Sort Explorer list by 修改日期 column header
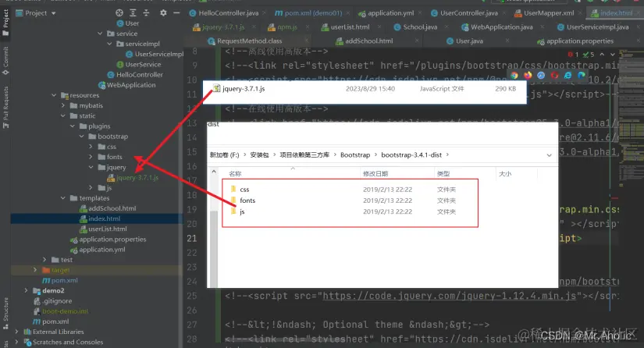 [375, 173]
